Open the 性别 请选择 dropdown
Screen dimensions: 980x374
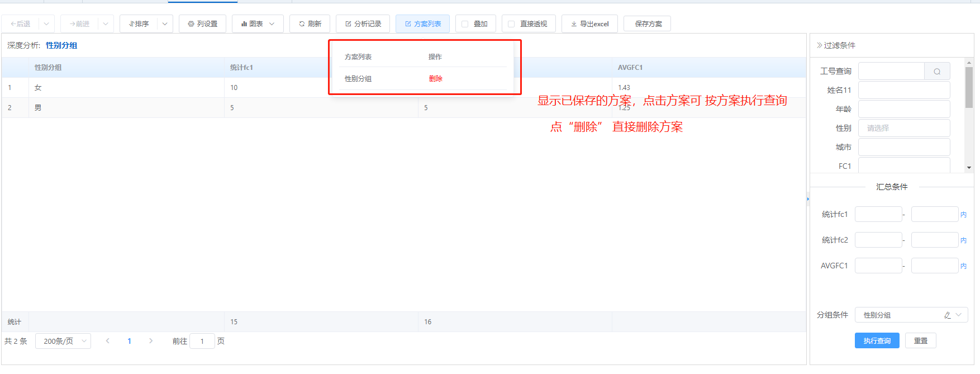pos(903,128)
